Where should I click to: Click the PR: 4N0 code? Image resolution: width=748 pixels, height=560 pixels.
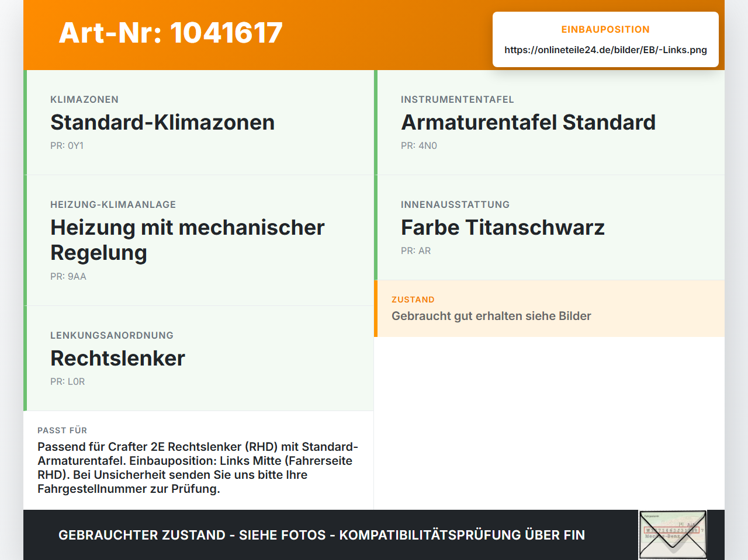(x=419, y=145)
